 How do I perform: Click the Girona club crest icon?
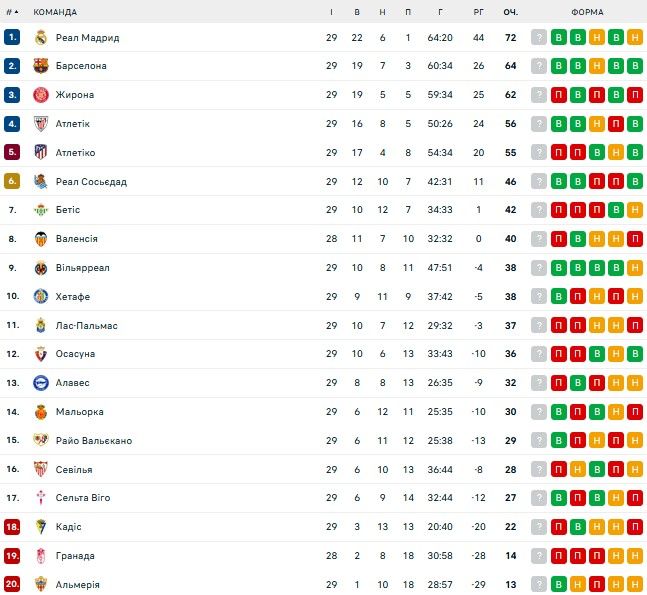(x=41, y=95)
